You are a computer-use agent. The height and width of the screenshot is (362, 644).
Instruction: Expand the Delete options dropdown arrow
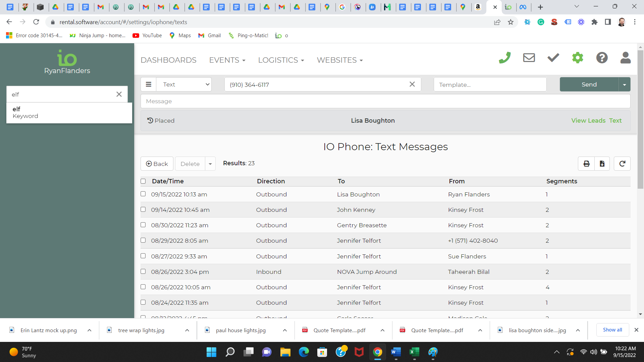tap(210, 164)
